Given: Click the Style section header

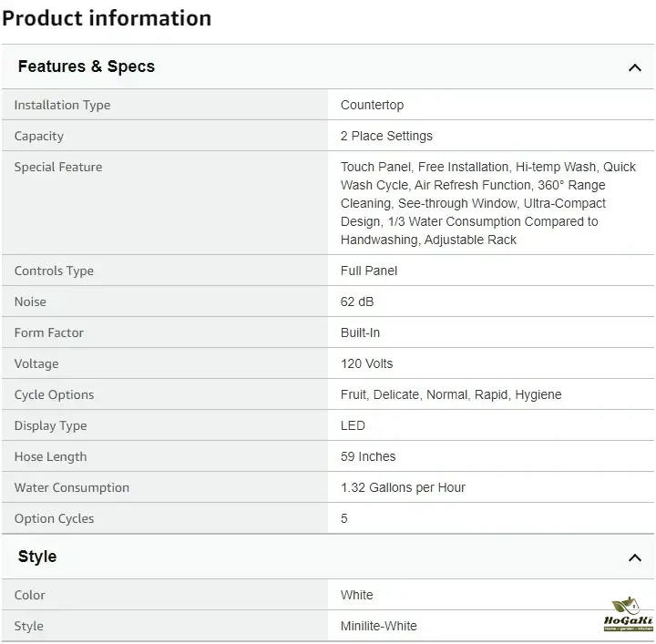Looking at the screenshot, I should (x=37, y=557).
